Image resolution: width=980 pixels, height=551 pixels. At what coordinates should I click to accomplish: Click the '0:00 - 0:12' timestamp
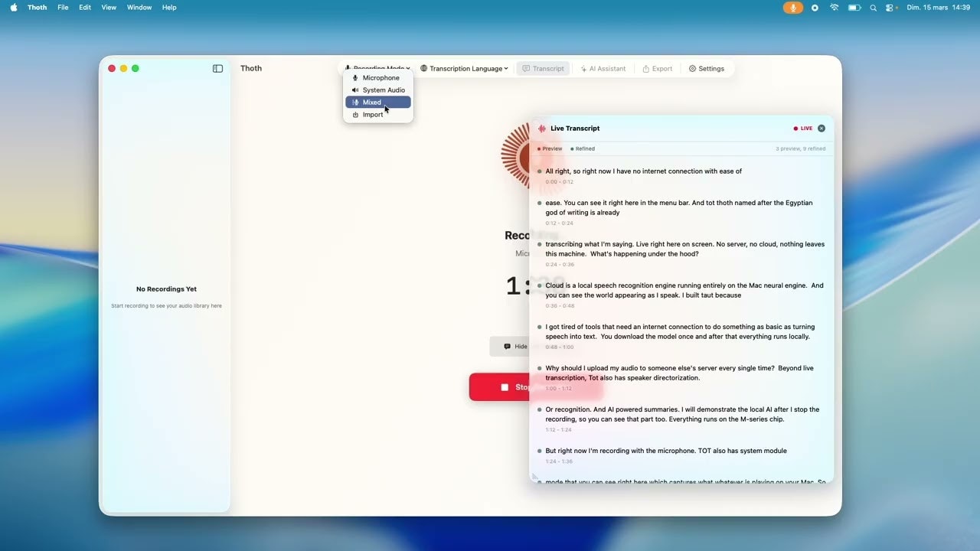coord(559,182)
